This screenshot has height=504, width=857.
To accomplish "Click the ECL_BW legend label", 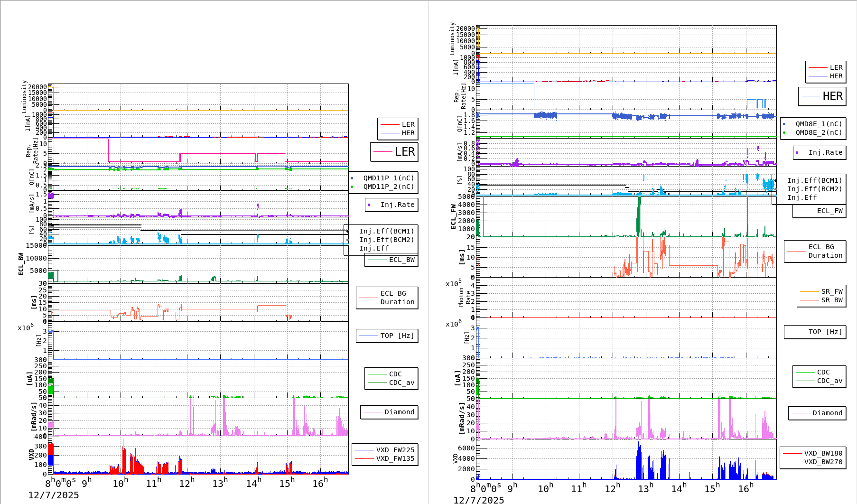I will point(401,260).
